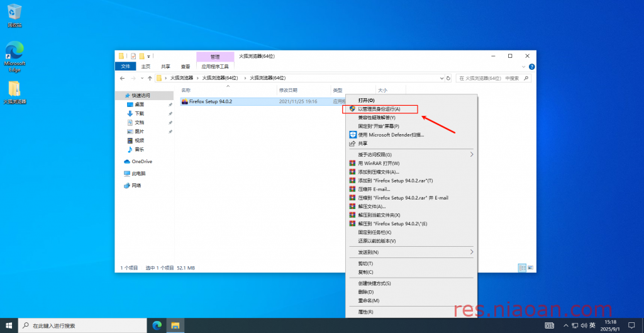Click the back navigation arrow
This screenshot has width=644, height=333.
point(122,78)
